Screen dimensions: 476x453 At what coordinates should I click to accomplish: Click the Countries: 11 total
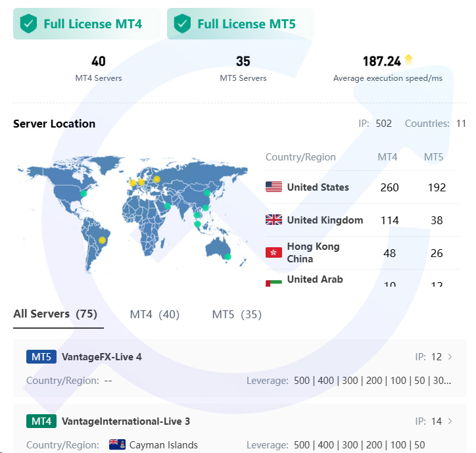coord(435,123)
